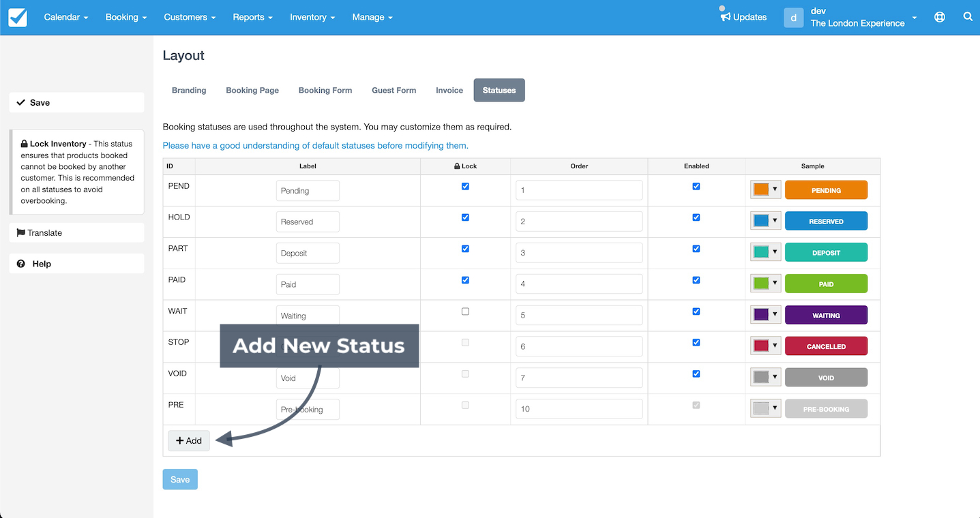Open purple color picker for Waiting
Image resolution: width=980 pixels, height=518 pixels.
point(765,315)
